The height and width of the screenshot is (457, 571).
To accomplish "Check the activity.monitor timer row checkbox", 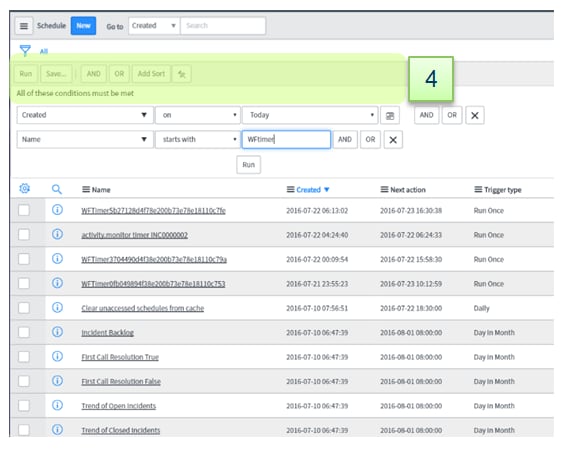I will point(24,235).
